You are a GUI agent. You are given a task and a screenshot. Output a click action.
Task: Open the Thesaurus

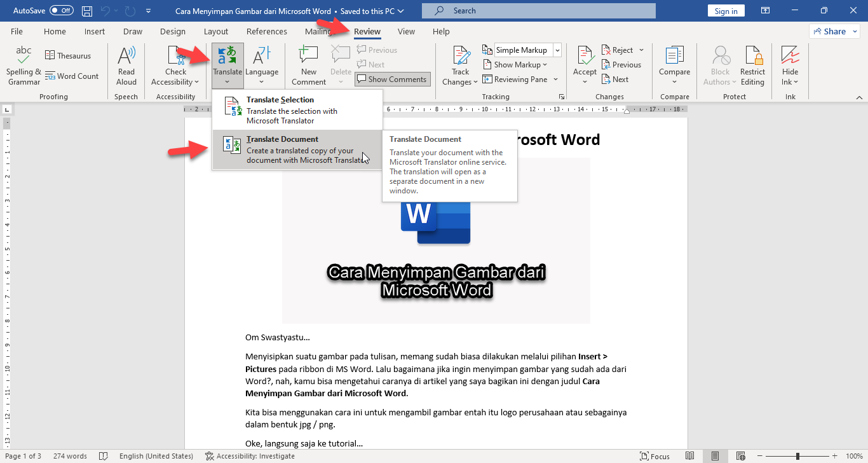(68, 55)
